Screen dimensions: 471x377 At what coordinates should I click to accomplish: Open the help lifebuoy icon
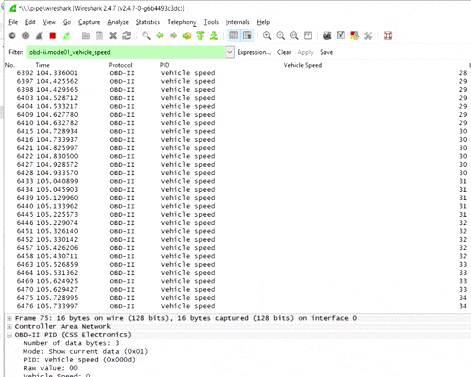coord(388,35)
